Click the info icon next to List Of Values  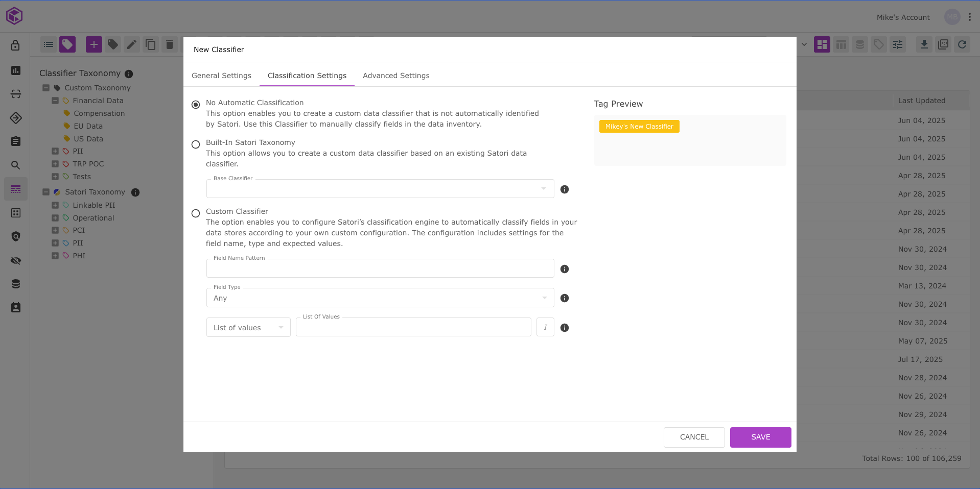[x=564, y=328]
